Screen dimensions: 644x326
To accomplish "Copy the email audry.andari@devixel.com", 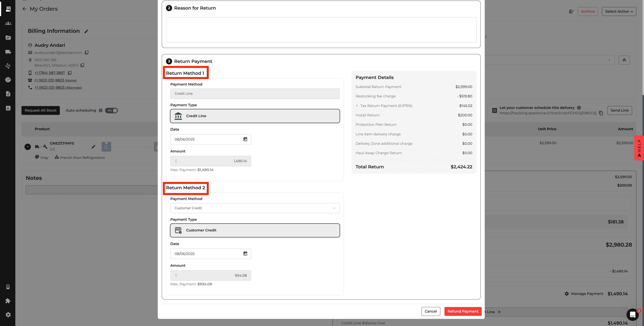I will pyautogui.click(x=86, y=53).
